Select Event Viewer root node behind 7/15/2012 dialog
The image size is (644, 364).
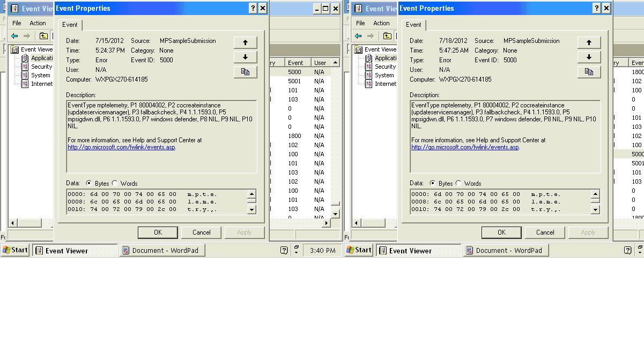pos(32,49)
